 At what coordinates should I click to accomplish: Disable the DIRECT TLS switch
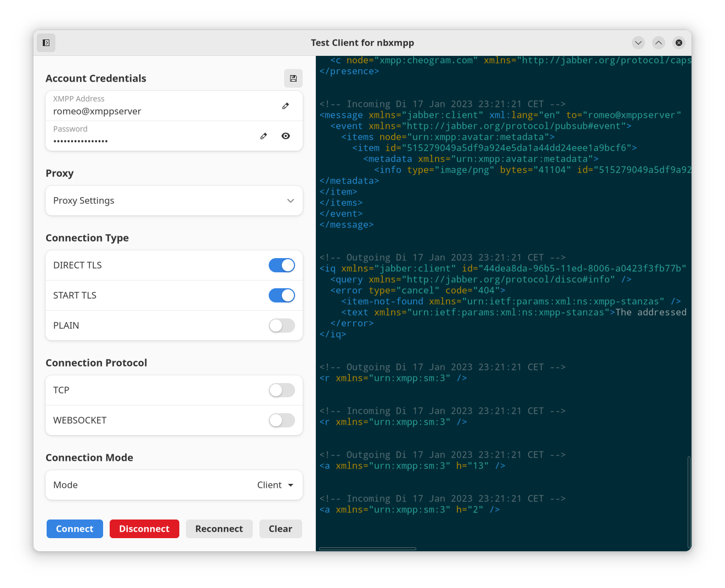coord(282,265)
